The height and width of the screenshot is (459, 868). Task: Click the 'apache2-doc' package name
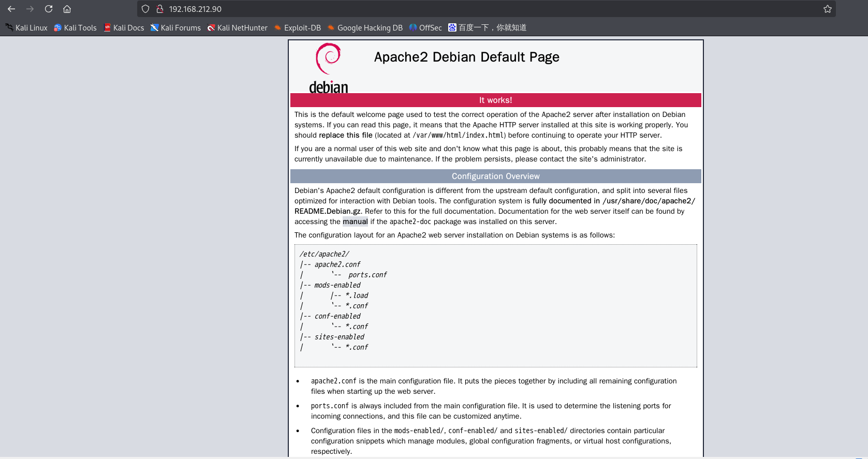point(410,221)
